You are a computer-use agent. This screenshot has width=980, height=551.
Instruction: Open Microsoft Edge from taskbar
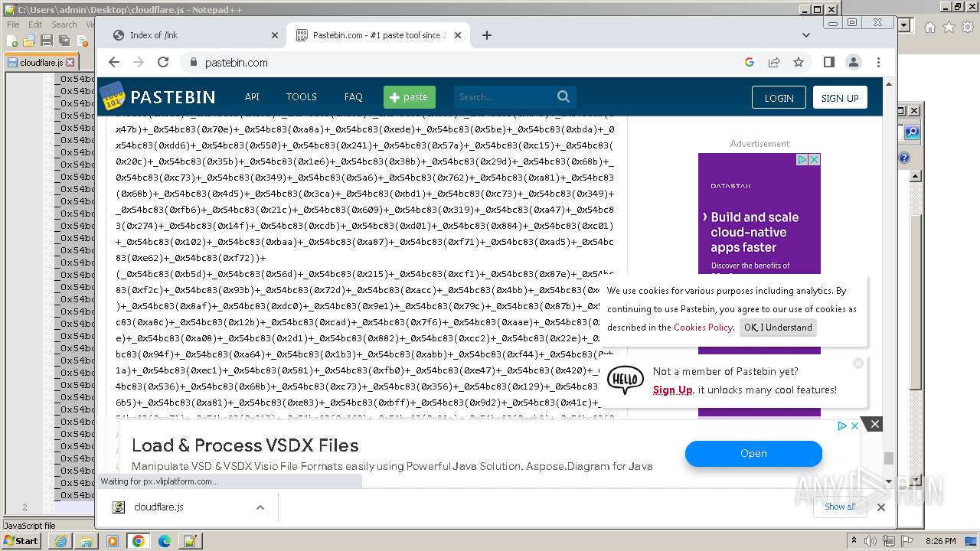(164, 541)
